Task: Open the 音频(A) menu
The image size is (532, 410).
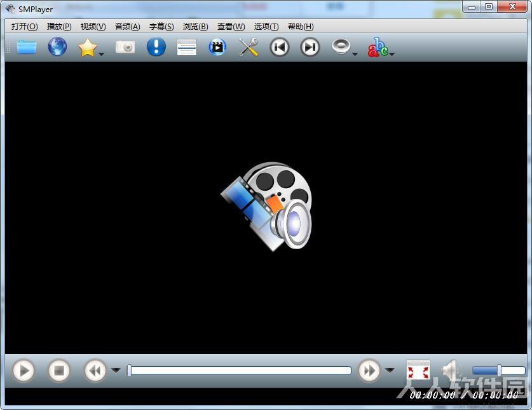Action: point(128,27)
